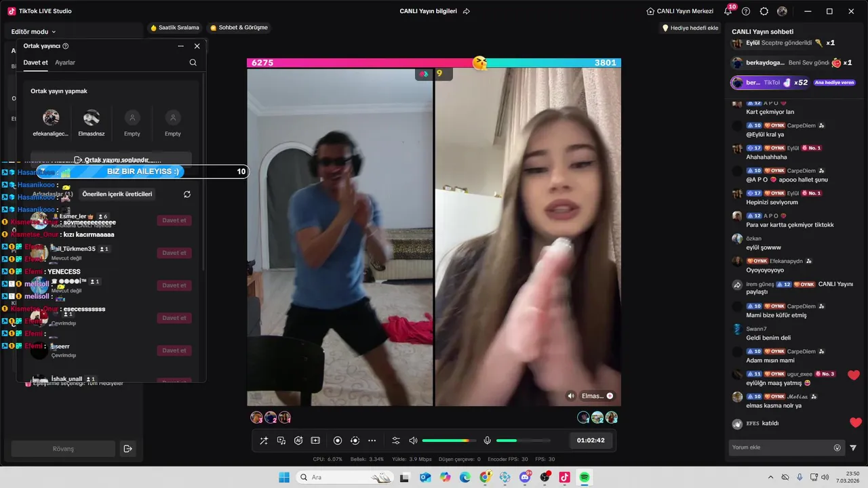Click heart next to ugur_exee comment

click(854, 375)
